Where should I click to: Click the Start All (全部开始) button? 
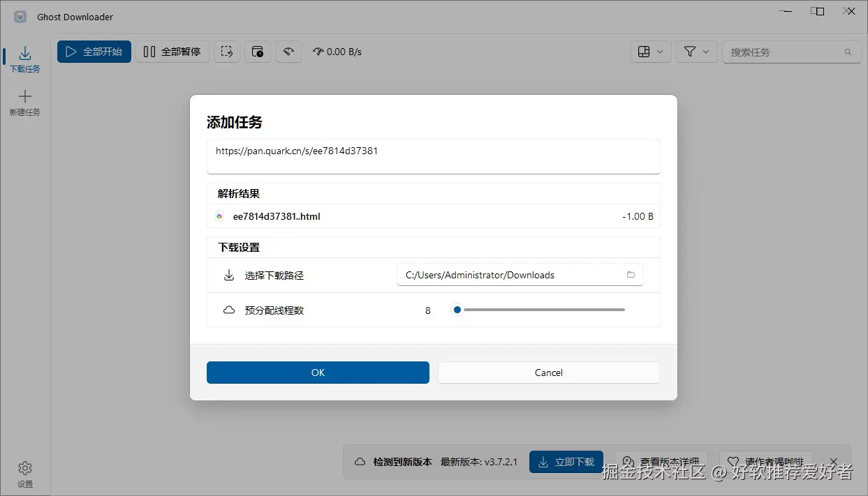(94, 52)
